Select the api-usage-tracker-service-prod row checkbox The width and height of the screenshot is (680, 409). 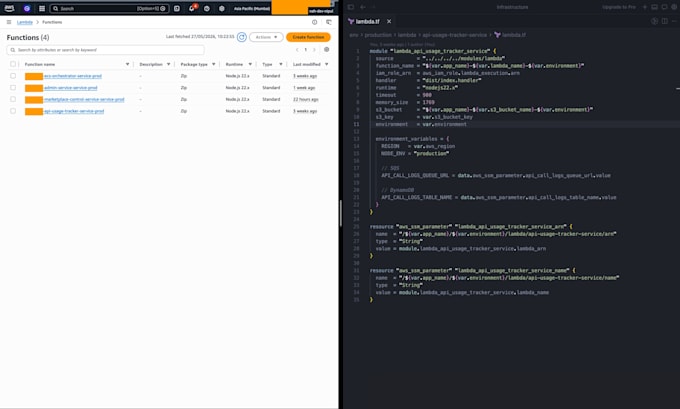tap(13, 111)
